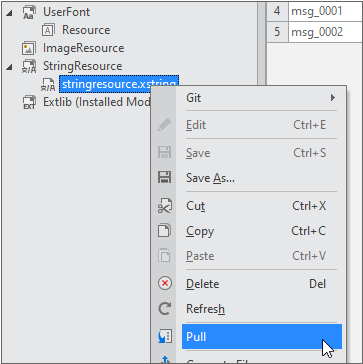Choose Pull from the context menu
The width and height of the screenshot is (363, 364).
pyautogui.click(x=262, y=337)
